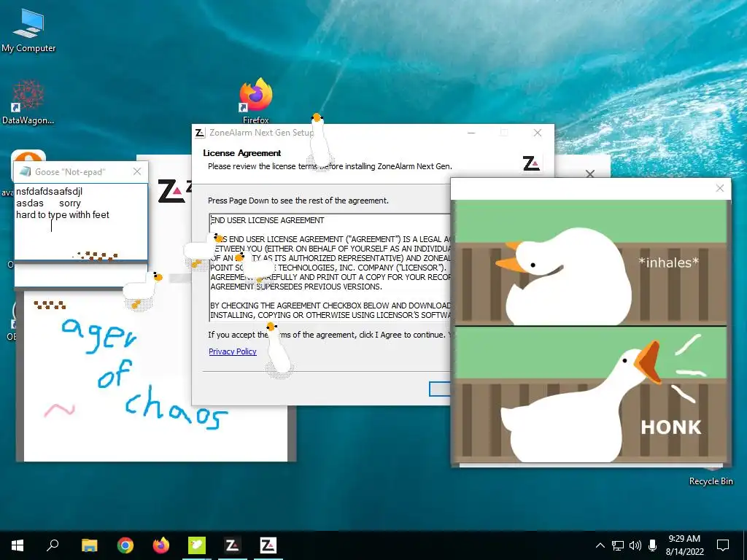Open the Windows Start menu
747x560 pixels.
pyautogui.click(x=18, y=545)
